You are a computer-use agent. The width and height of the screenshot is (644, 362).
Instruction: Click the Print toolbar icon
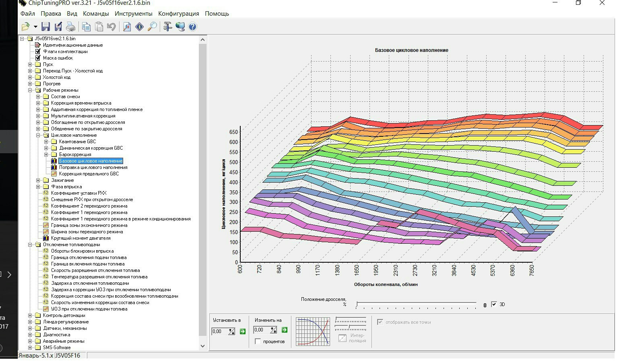click(x=71, y=27)
